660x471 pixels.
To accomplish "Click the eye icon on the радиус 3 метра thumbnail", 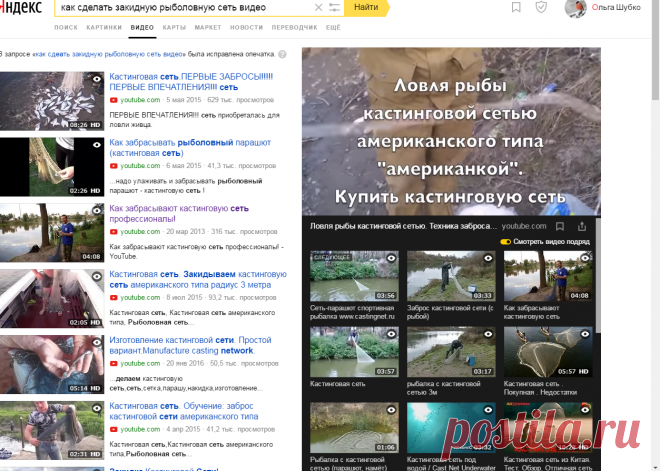I will 97,277.
